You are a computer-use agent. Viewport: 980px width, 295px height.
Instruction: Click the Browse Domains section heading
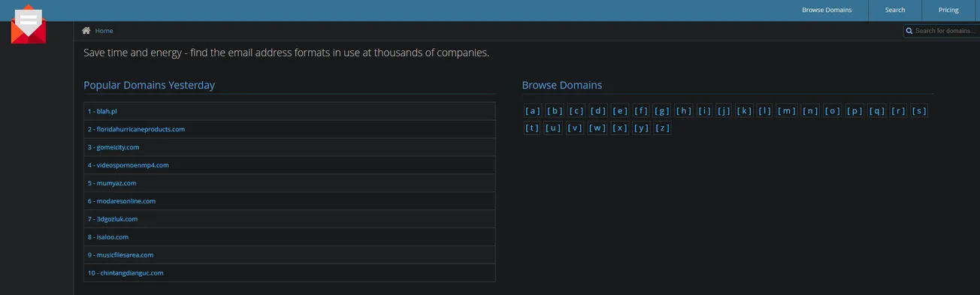(x=562, y=85)
